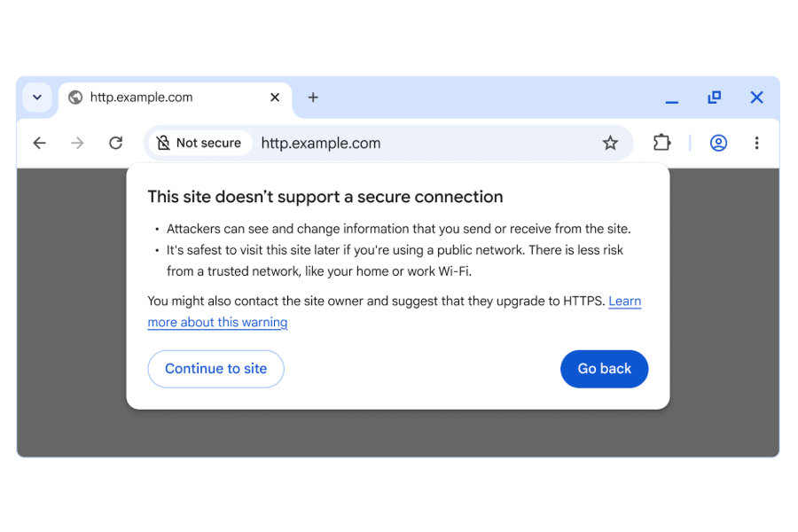Open the three-dot Chrome menu
This screenshot has width=798, height=532.
click(756, 142)
